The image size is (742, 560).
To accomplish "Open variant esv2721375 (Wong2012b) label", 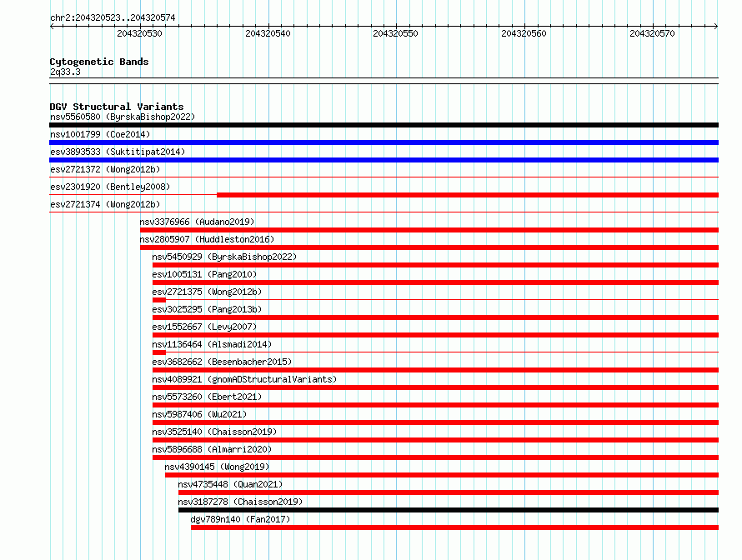I will pyautogui.click(x=207, y=292).
